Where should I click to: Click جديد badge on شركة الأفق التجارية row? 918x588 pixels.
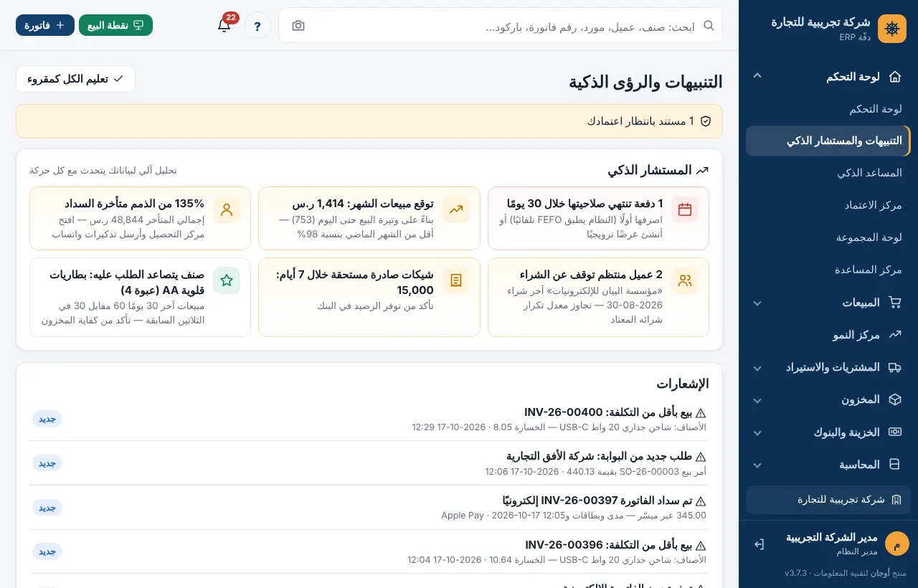click(47, 463)
